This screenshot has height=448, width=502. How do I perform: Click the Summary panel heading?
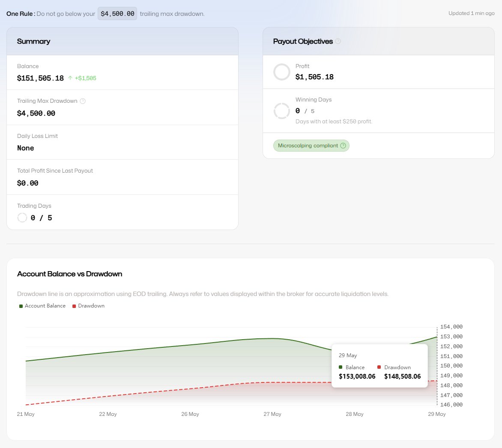[x=33, y=41]
